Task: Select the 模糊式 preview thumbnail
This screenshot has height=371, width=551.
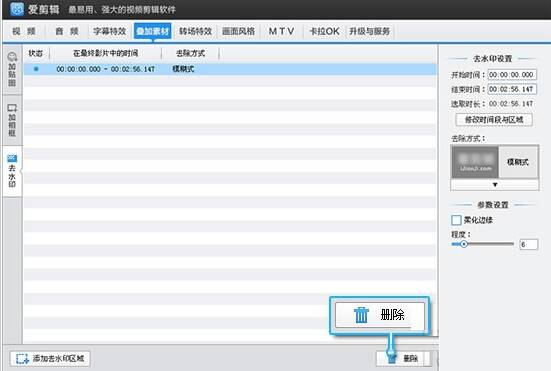Action: (x=475, y=162)
